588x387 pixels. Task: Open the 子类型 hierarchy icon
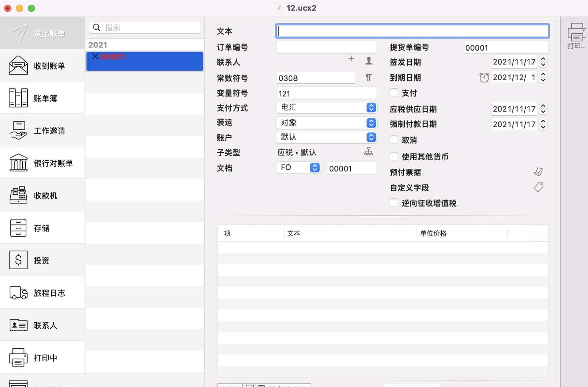(x=369, y=152)
